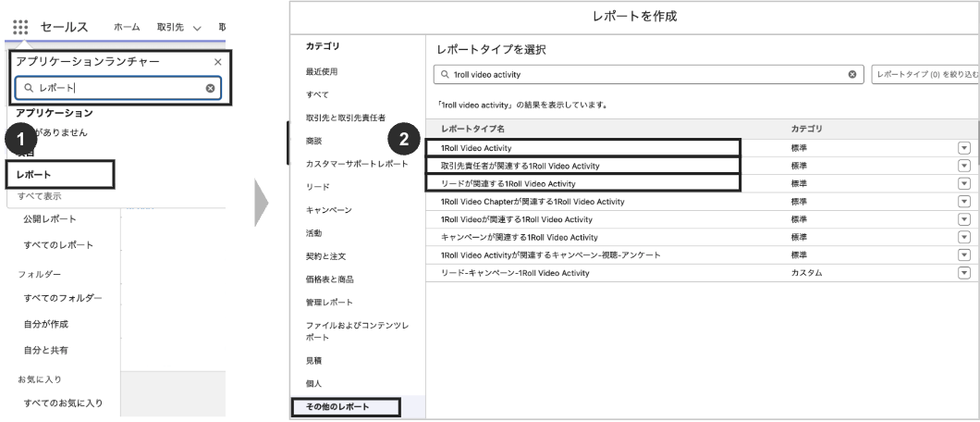The height and width of the screenshot is (422, 980).
Task: Expand the 取引先 tab dropdown chevron
Action: pos(197,28)
